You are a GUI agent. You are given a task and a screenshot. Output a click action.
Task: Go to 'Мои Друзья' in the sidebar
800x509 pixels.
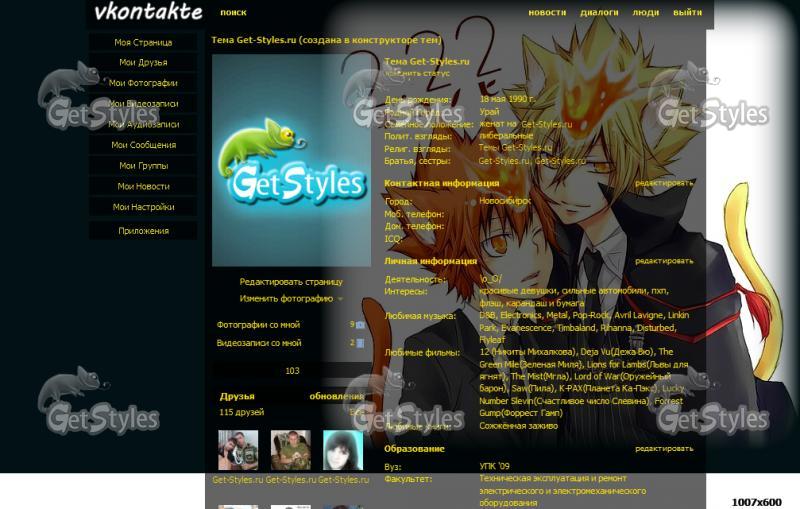(x=143, y=63)
